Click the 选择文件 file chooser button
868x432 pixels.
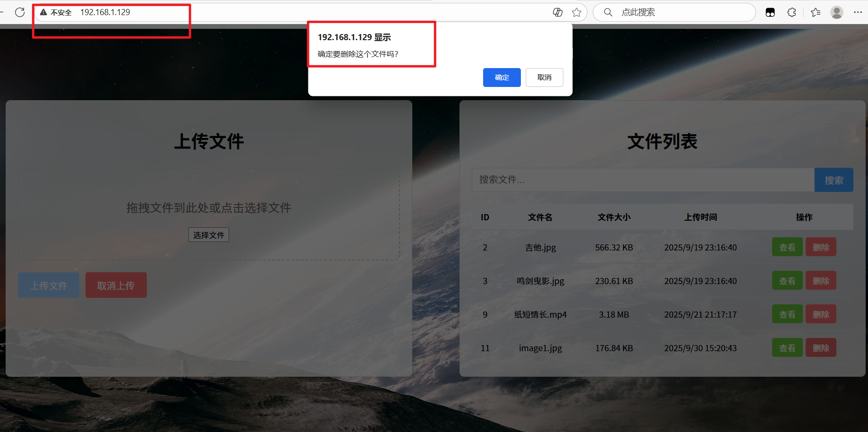(209, 235)
